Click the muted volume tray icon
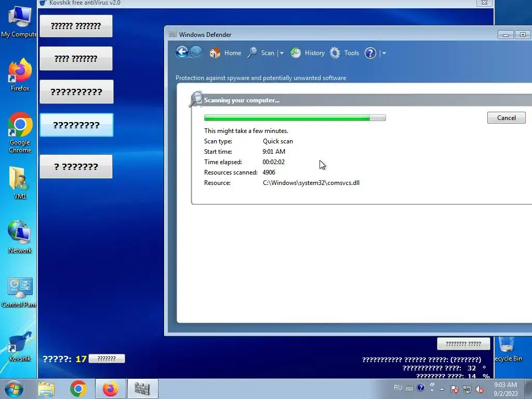 (480, 389)
